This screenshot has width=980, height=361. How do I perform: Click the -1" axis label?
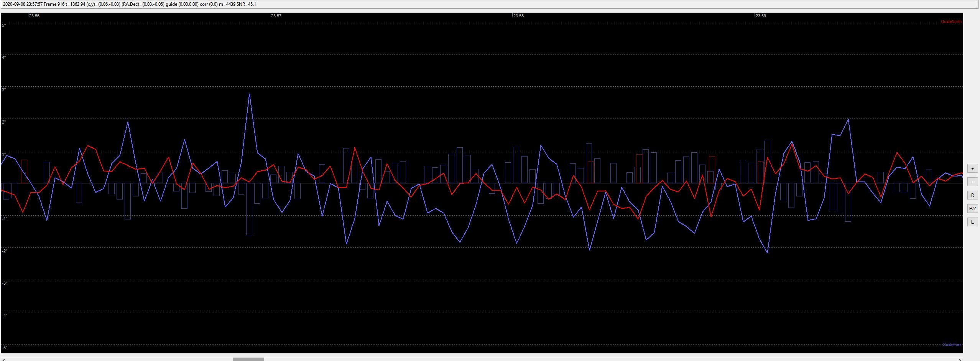click(4, 219)
